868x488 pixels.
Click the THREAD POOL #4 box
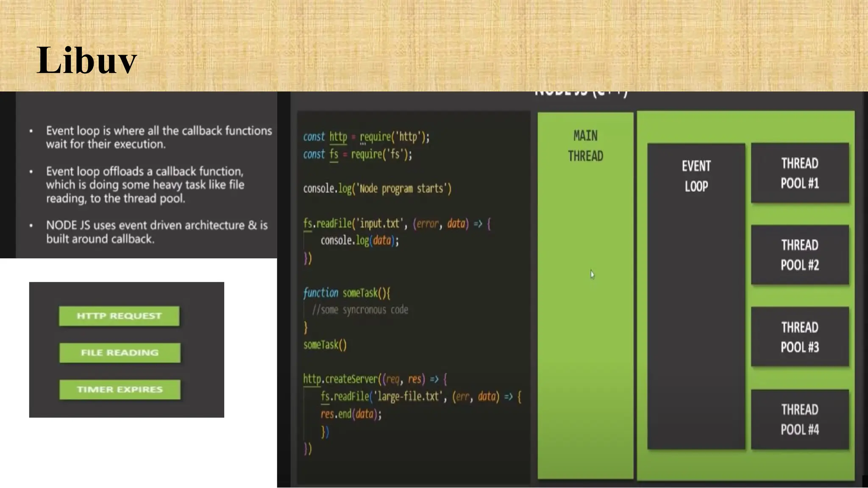click(x=800, y=419)
